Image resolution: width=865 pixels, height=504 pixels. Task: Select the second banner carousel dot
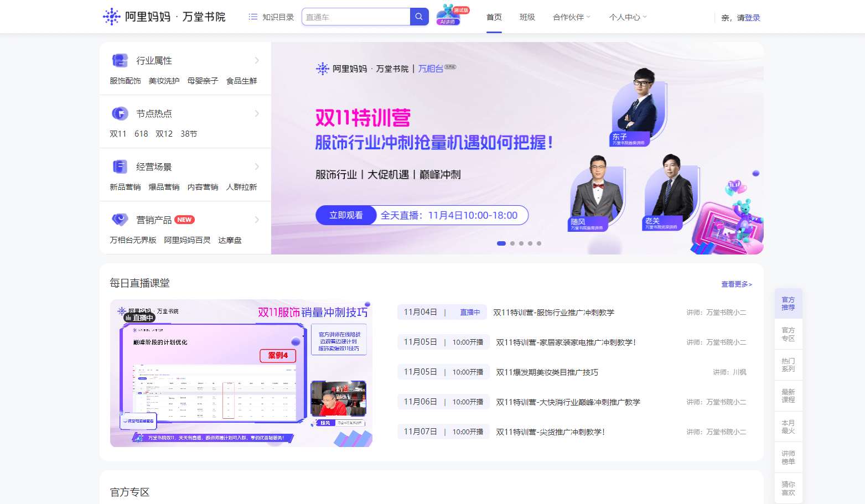[x=512, y=243]
